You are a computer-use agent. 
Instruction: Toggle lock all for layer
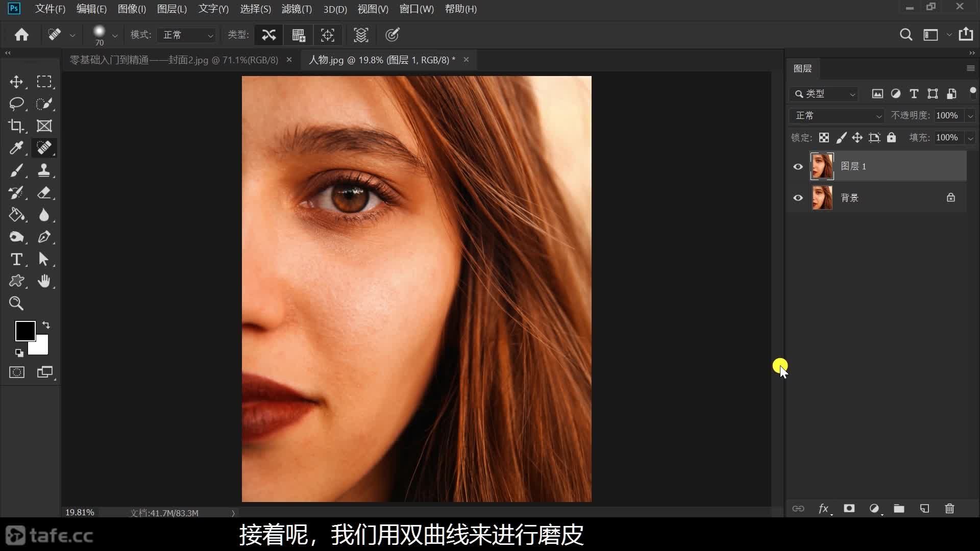(892, 138)
